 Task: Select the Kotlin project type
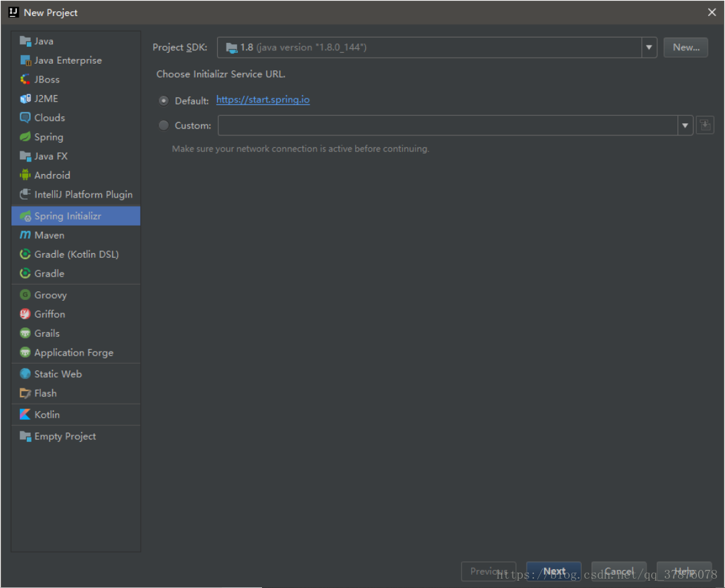point(76,415)
